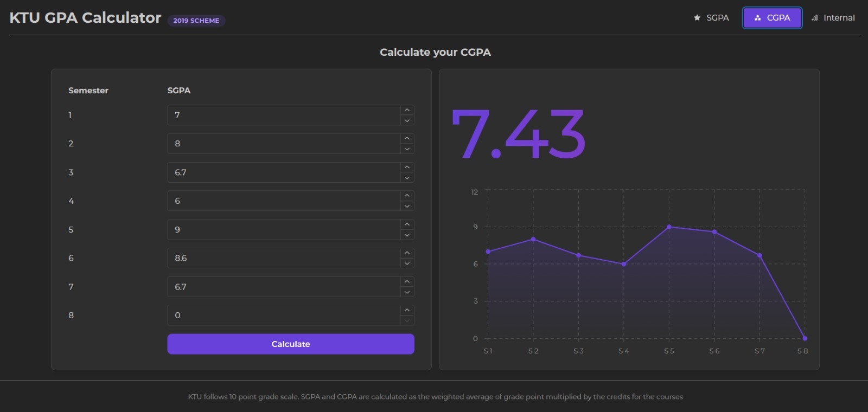Click the CGPA tab's circles icon
The image size is (868, 412).
(758, 18)
